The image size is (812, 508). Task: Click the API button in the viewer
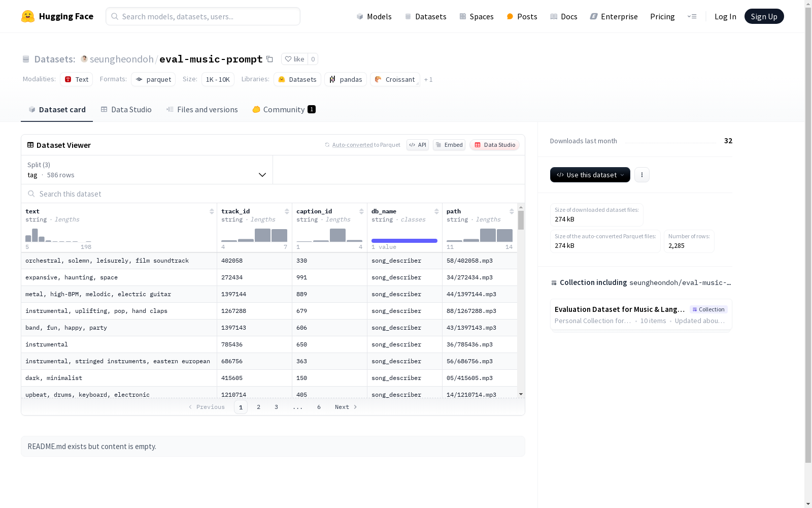click(418, 145)
